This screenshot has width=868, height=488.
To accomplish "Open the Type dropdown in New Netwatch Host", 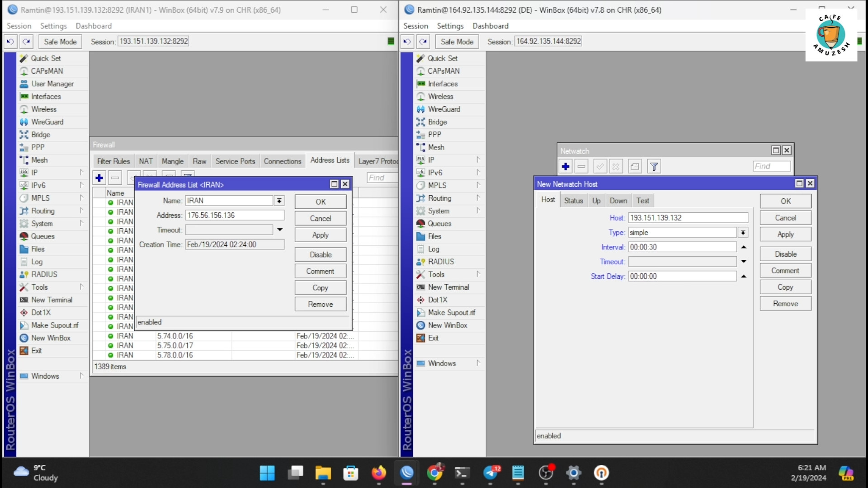I will pos(743,233).
